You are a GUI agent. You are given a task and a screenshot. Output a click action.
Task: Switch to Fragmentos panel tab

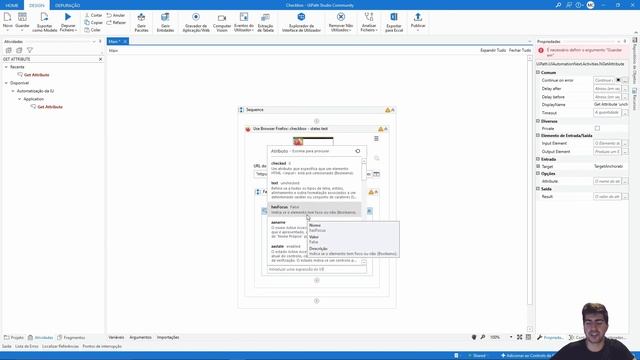click(x=72, y=338)
